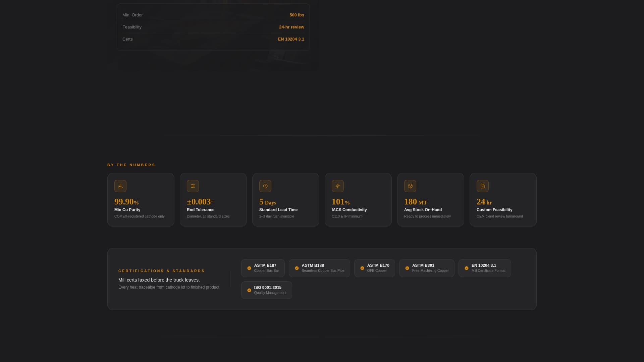The width and height of the screenshot is (644, 362).
Task: Select the Certs EN 10204 3.1 row
Action: [213, 39]
